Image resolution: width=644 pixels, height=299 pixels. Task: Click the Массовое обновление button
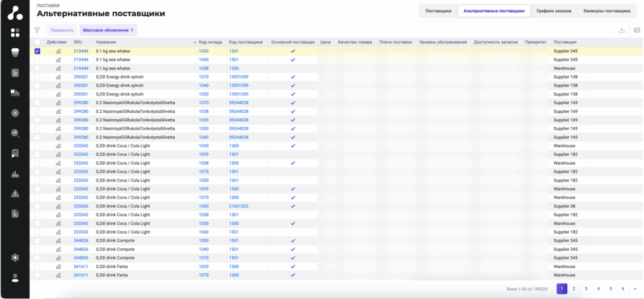pos(108,30)
